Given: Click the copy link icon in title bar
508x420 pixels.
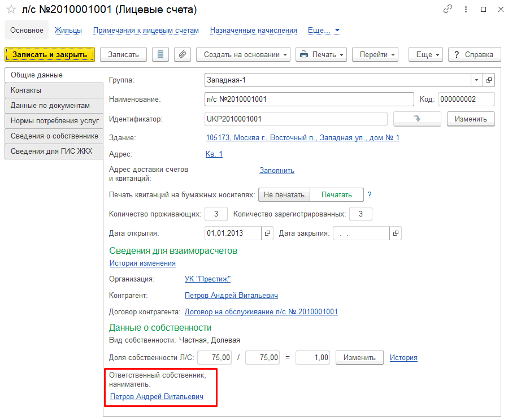Looking at the screenshot, I should coord(448,10).
